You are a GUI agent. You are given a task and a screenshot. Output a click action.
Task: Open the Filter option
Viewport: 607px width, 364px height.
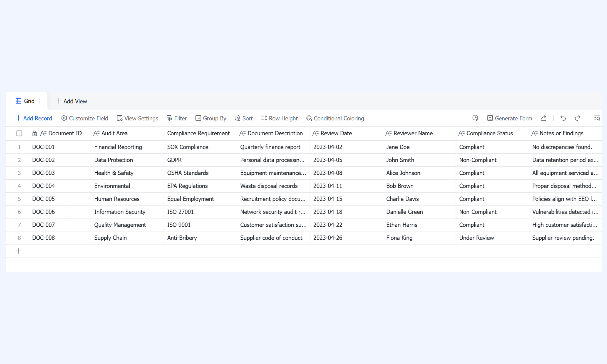(x=177, y=118)
